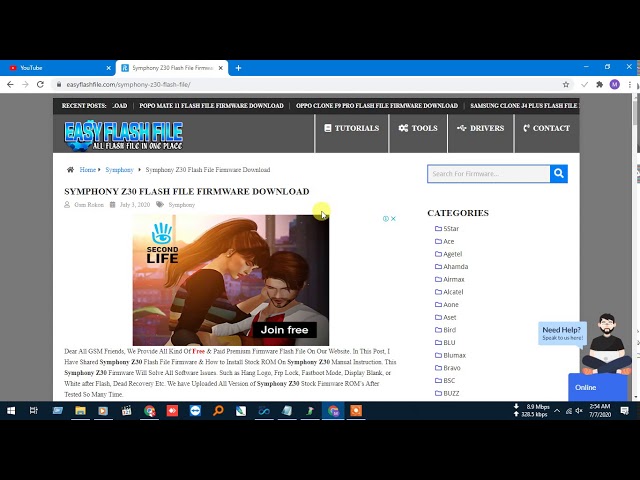
Task: Open the Online chat widget button
Action: tap(598, 387)
